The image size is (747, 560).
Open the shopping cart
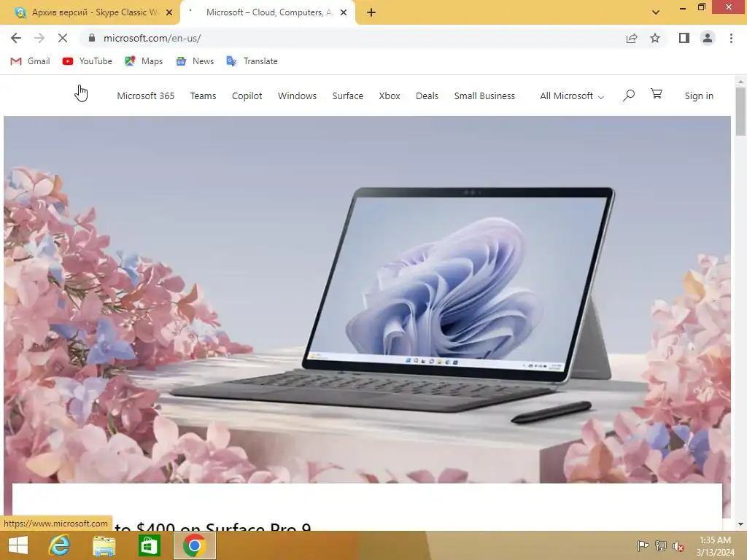657,94
